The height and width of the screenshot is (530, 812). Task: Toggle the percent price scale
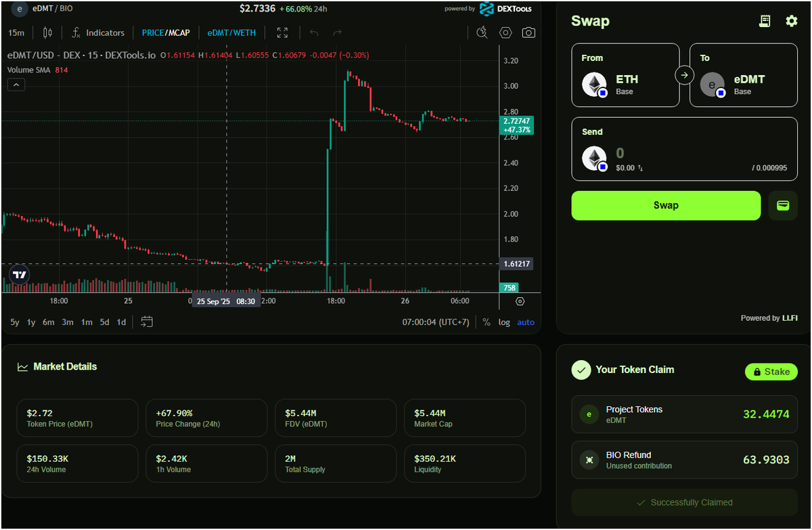(487, 322)
